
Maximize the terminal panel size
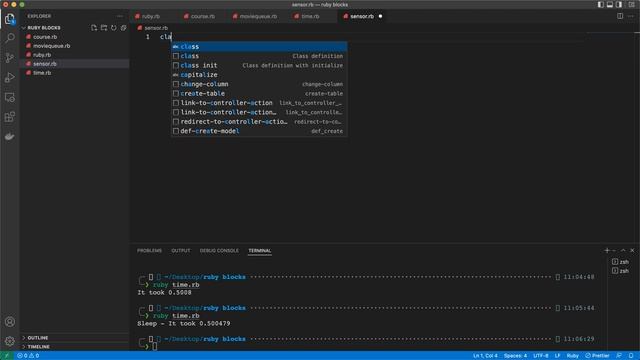(623, 250)
